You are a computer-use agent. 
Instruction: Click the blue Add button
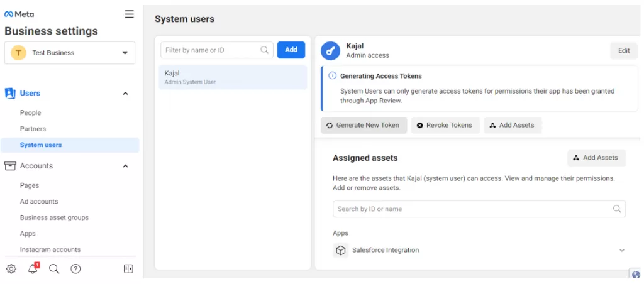(291, 50)
